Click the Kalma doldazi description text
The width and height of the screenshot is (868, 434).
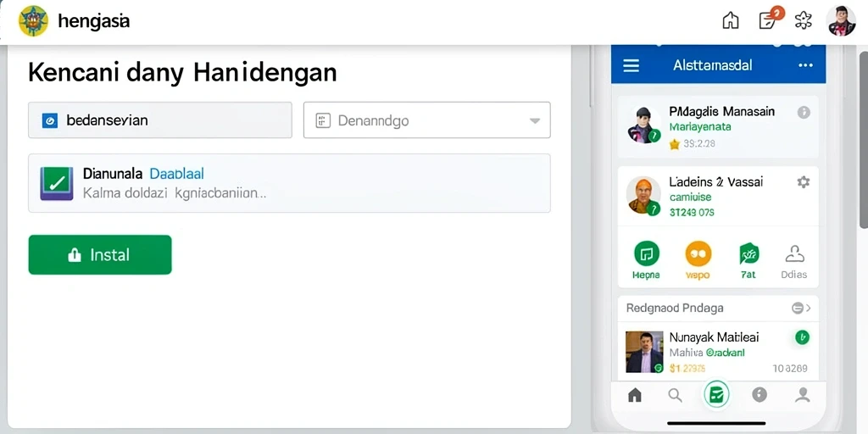coord(175,194)
